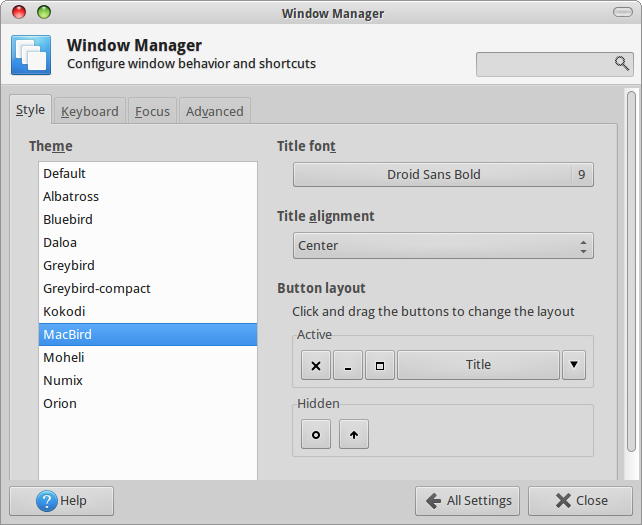Select the highlighted MacBird theme
The height and width of the screenshot is (525, 642).
tap(148, 335)
